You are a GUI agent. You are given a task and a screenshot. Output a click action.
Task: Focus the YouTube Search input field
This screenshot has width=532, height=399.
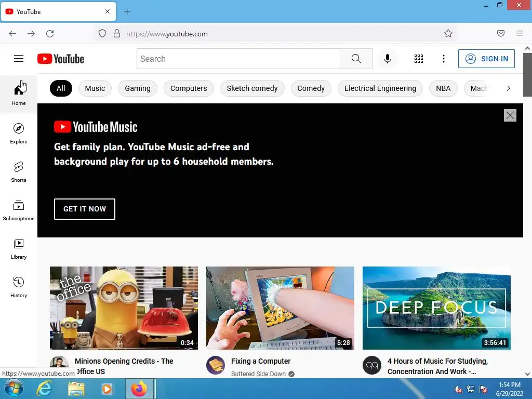pyautogui.click(x=238, y=59)
